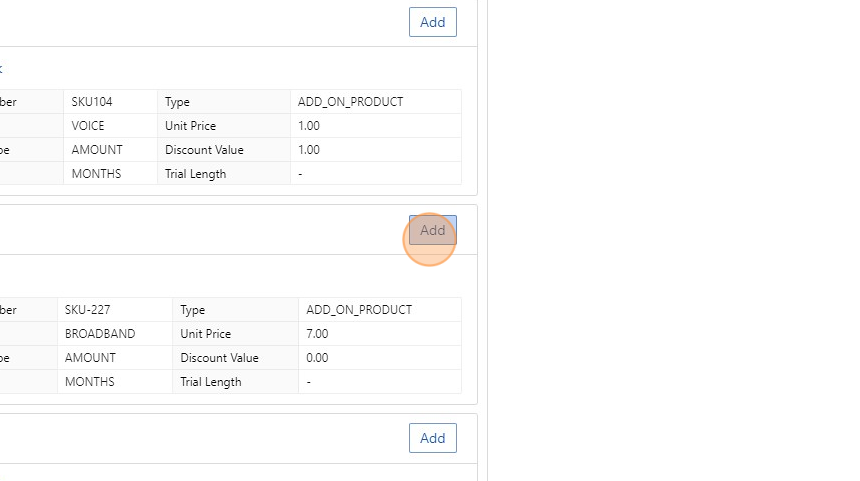Click ADD_ON_PRODUCT in the SKU104 row
This screenshot has height=481, width=860.
point(350,102)
